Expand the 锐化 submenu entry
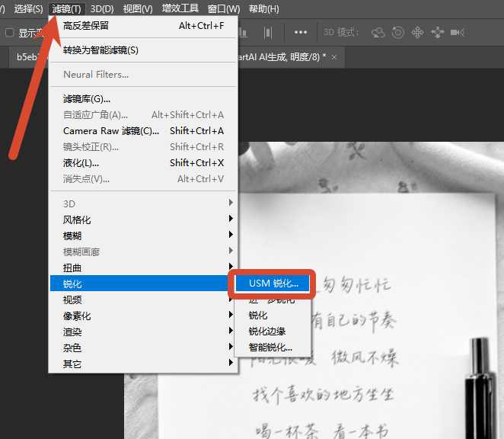The image size is (504, 439). pyautogui.click(x=139, y=284)
